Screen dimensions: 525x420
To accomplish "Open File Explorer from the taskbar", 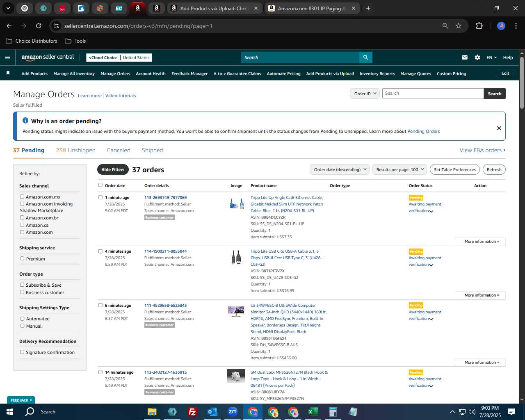I will point(152,412).
